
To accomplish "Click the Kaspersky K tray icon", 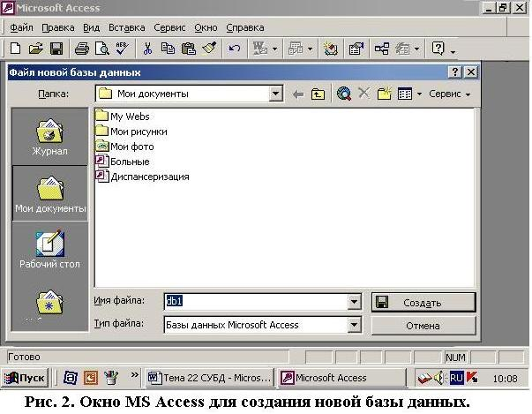I will pos(472,378).
